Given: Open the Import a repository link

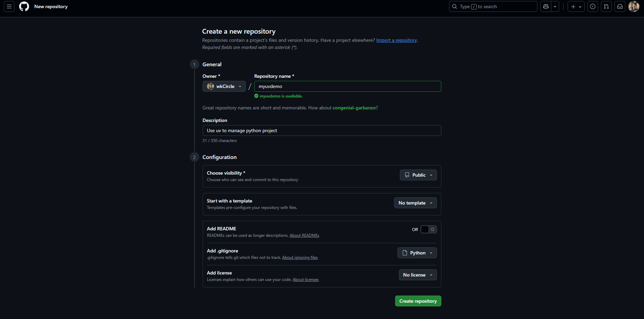Looking at the screenshot, I should (396, 40).
